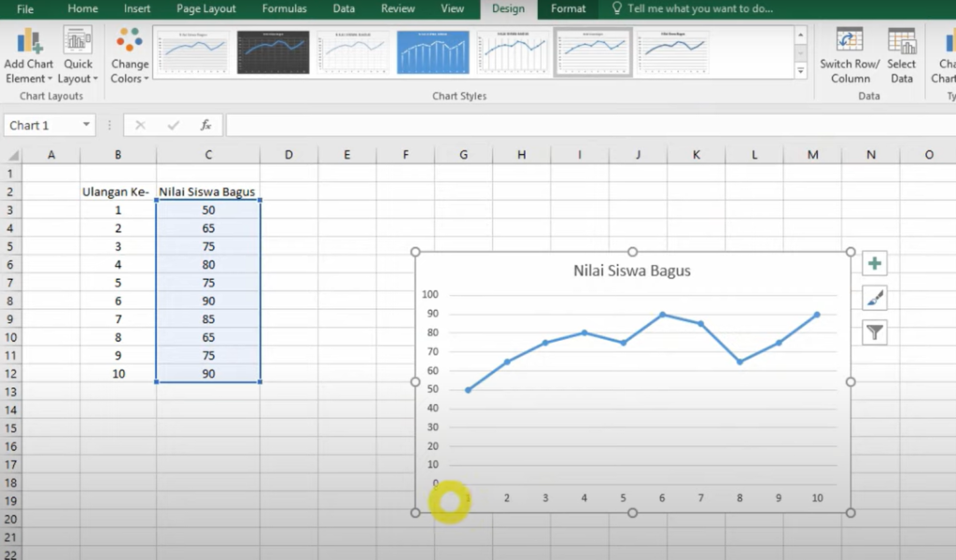The width and height of the screenshot is (956, 560).
Task: Expand the Chart Styles gallery More arrow
Action: tap(800, 71)
